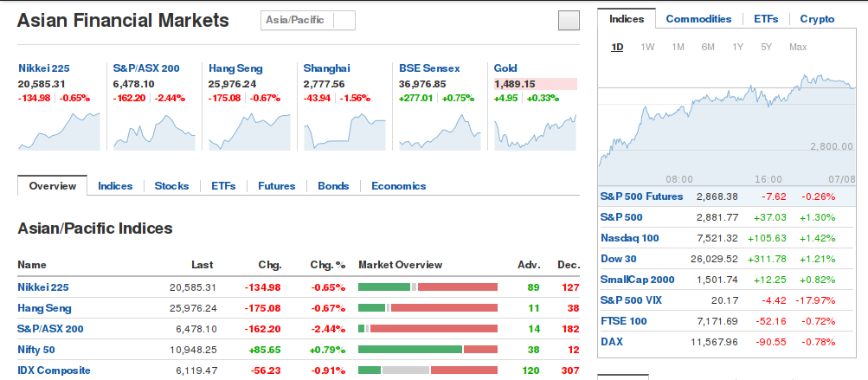Viewport: 868px width, 380px height.
Task: Set chart range to 1W
Action: point(647,47)
